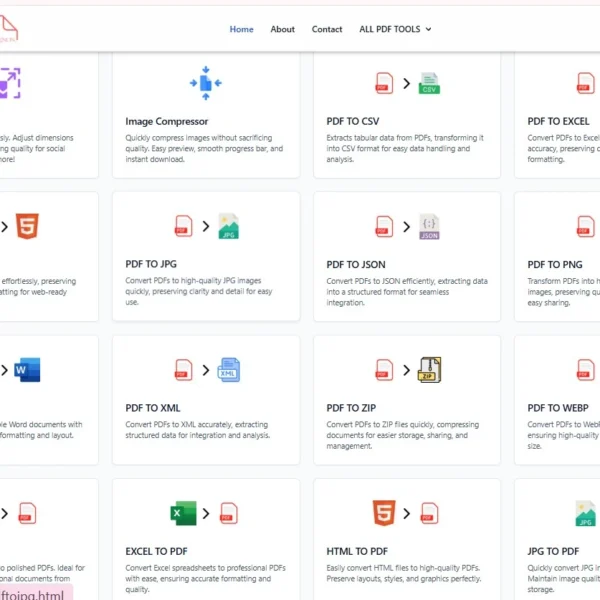Screen dimensions: 600x600
Task: Open the Contact page
Action: (x=327, y=29)
